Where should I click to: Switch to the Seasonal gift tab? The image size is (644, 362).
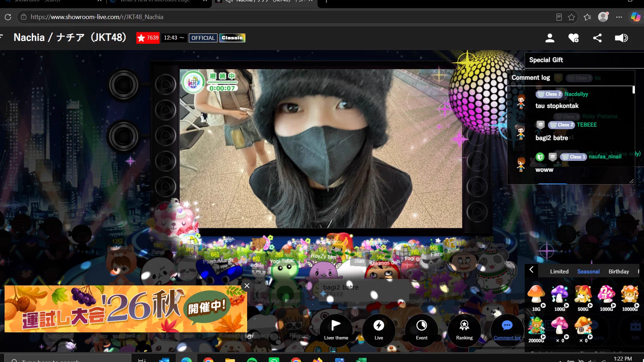[588, 271]
